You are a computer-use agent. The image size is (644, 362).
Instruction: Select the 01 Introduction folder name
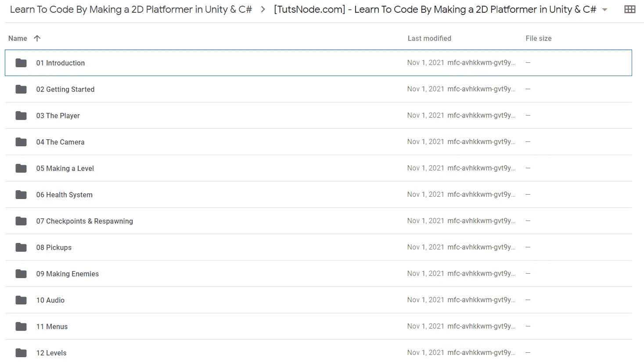[61, 63]
